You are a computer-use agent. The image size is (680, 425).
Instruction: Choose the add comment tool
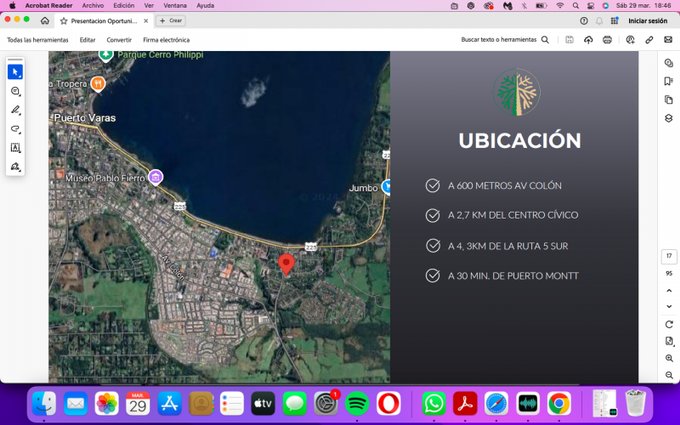click(x=15, y=91)
